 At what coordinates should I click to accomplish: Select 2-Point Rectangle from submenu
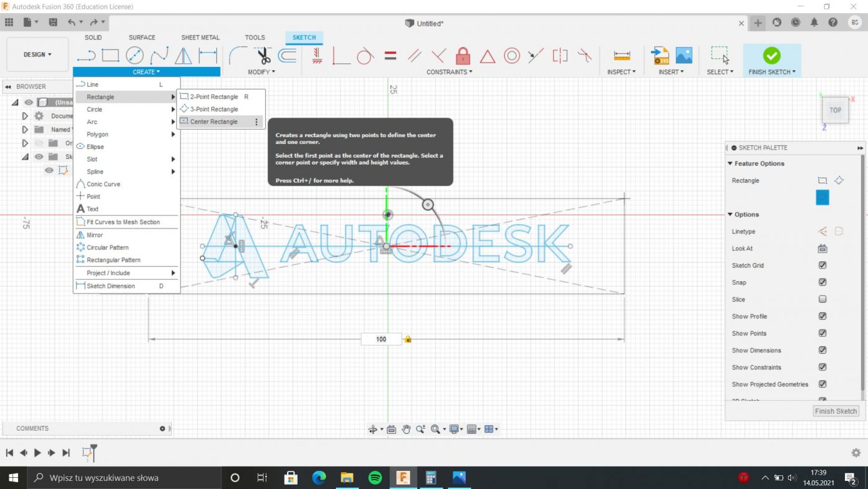(x=214, y=97)
